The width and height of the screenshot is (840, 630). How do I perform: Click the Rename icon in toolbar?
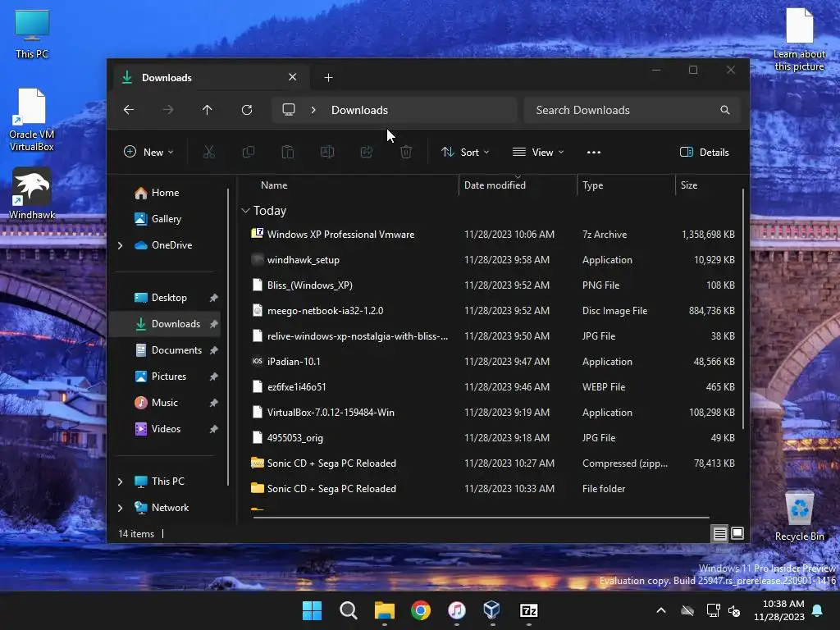[326, 152]
